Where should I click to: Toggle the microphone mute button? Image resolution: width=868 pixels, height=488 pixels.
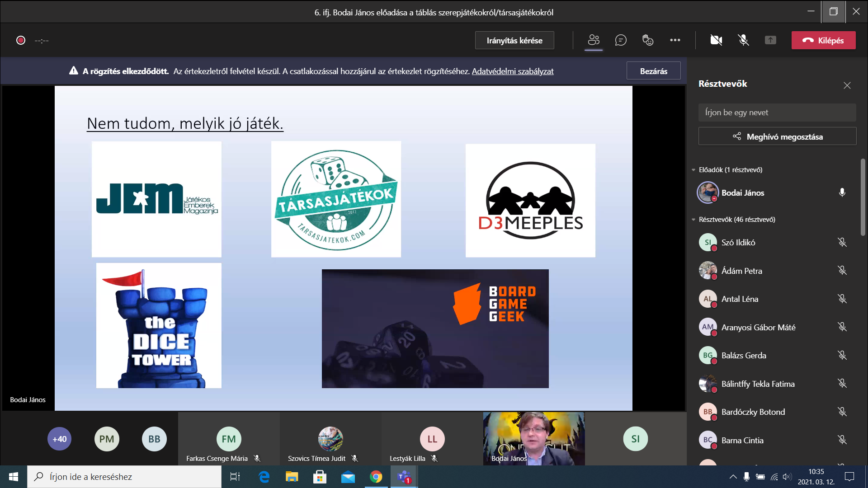[743, 40]
